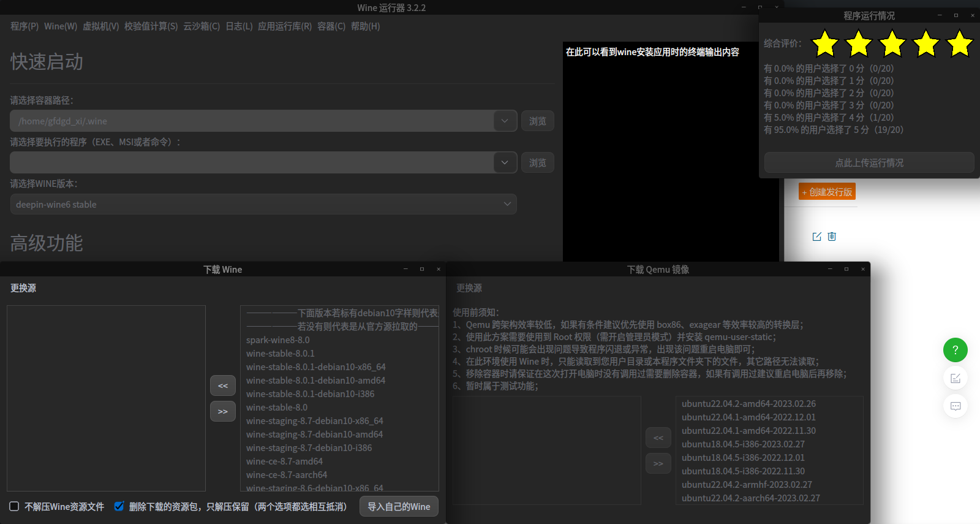Select ubuntu22.04.1-amd64-2022.12.01 image

(748, 417)
